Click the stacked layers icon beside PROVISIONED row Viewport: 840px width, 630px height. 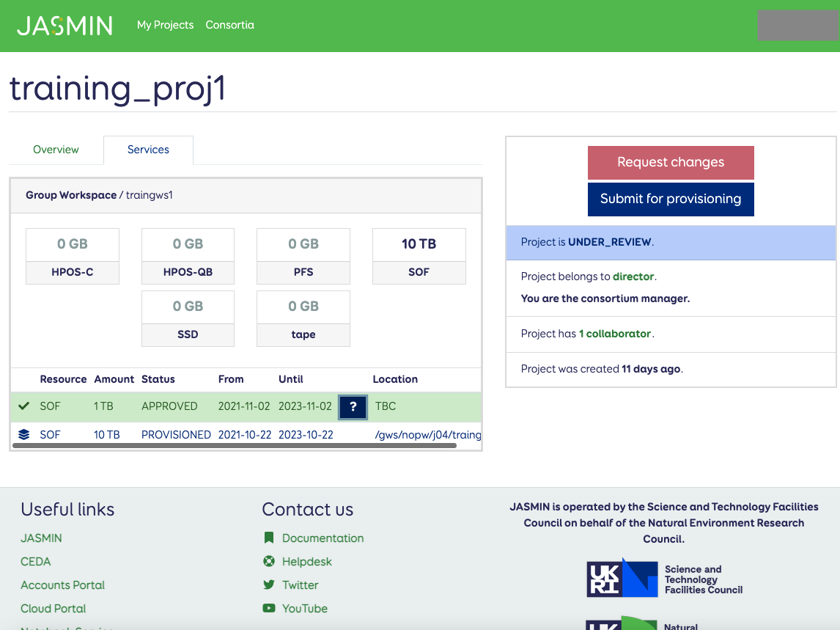click(x=24, y=435)
